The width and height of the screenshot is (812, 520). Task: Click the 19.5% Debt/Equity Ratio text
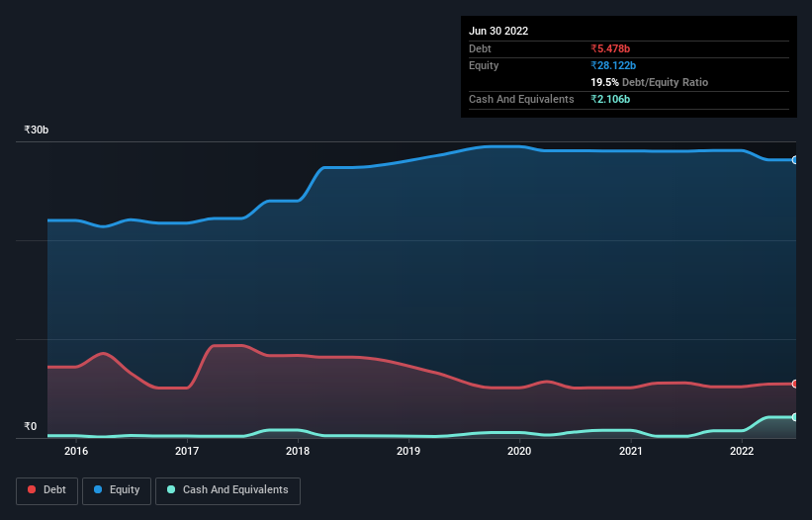[x=650, y=82]
